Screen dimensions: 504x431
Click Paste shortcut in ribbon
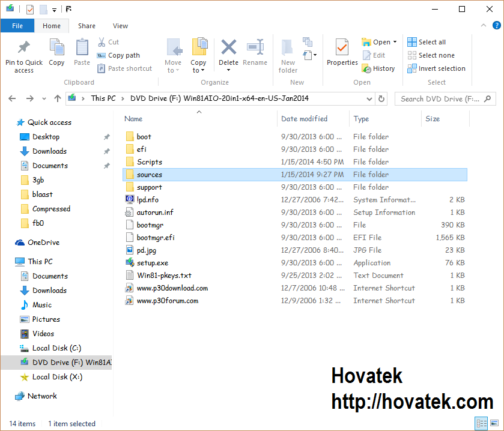pyautogui.click(x=124, y=68)
